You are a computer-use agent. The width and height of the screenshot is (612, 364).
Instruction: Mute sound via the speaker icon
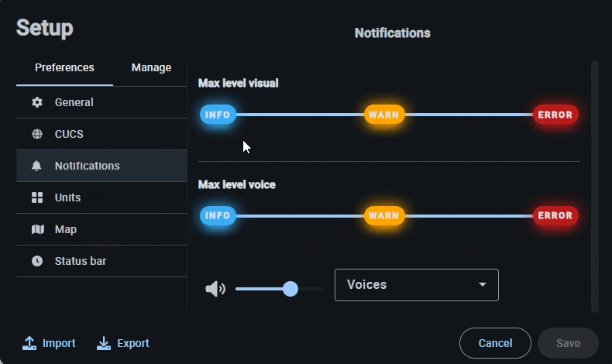click(x=215, y=289)
